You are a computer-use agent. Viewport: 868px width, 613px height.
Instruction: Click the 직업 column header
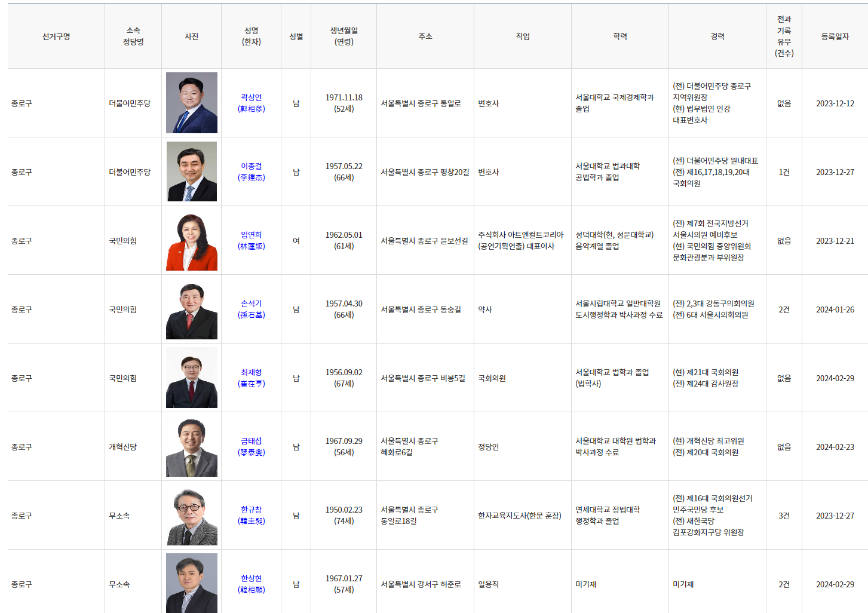(x=523, y=36)
